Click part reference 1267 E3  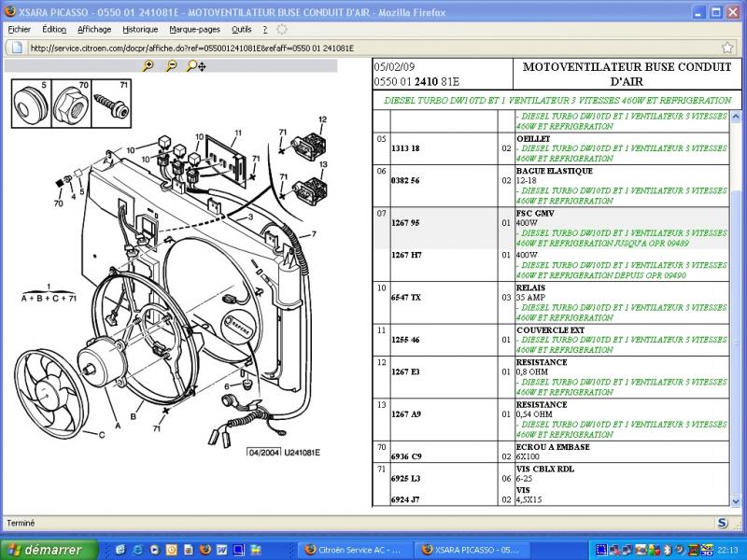coord(405,371)
